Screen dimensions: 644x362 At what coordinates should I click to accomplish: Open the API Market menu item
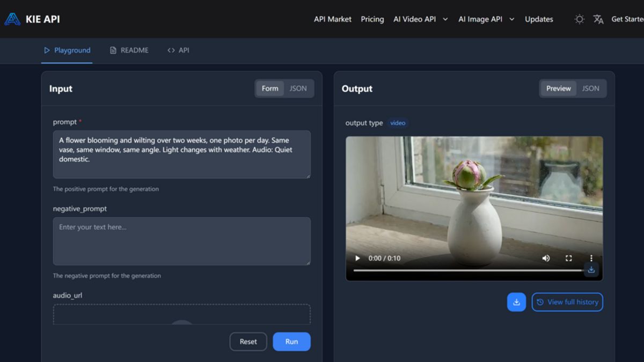(333, 19)
